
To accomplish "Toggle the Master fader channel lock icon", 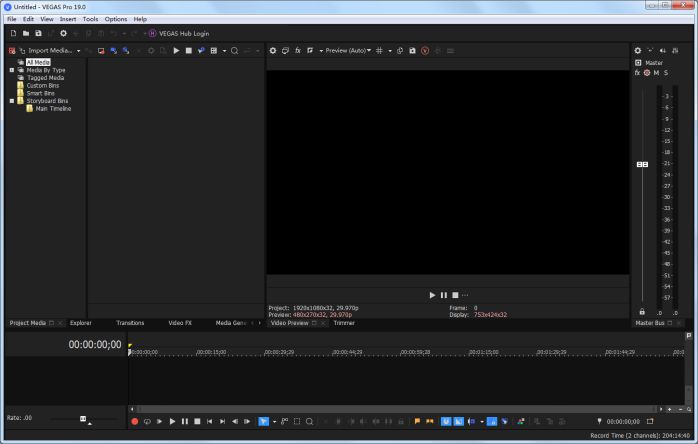I will (642, 312).
